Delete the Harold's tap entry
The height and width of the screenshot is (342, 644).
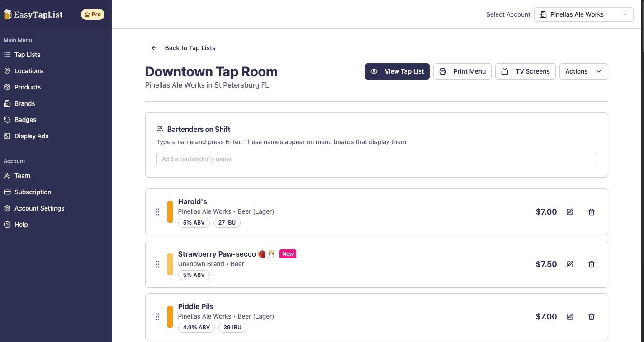(x=592, y=212)
